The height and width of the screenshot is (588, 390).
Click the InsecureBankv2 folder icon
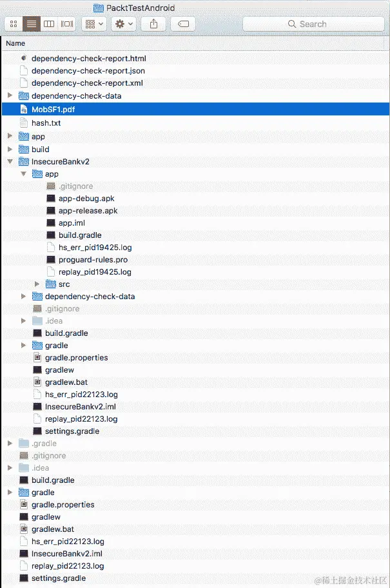pos(24,162)
